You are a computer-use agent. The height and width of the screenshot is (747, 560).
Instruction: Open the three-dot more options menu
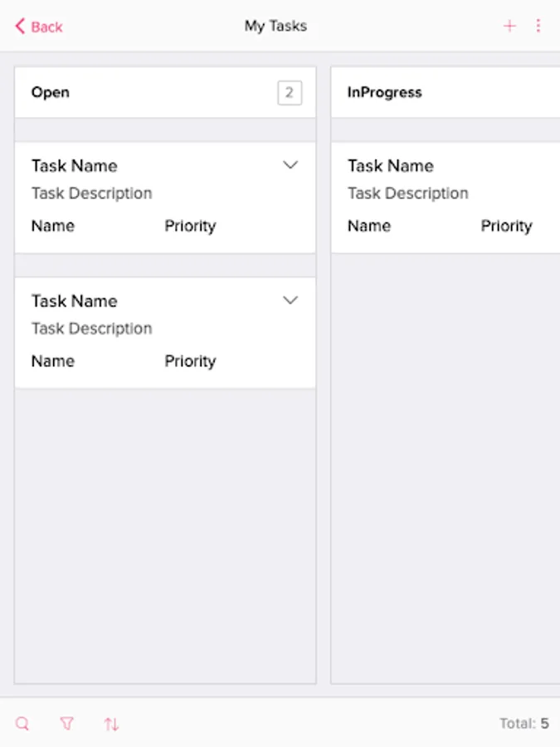point(538,27)
